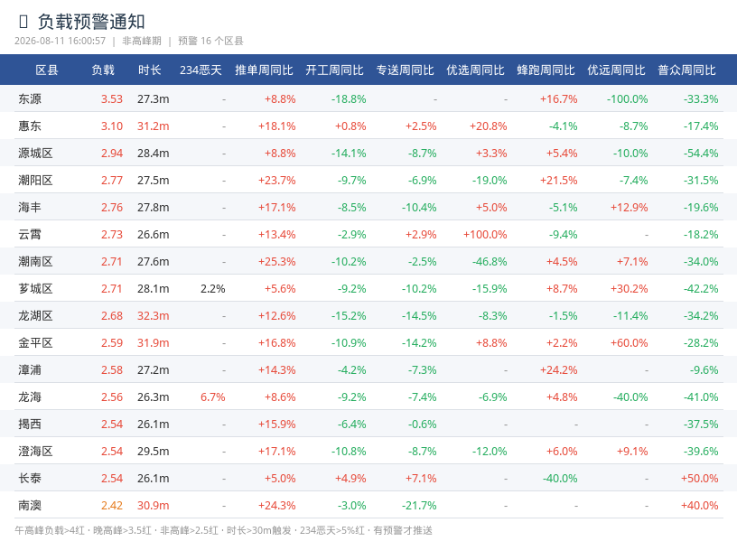This screenshot has width=737, height=560.
Task: Click the +100.0% value in 云霄 row
Action: (x=485, y=235)
